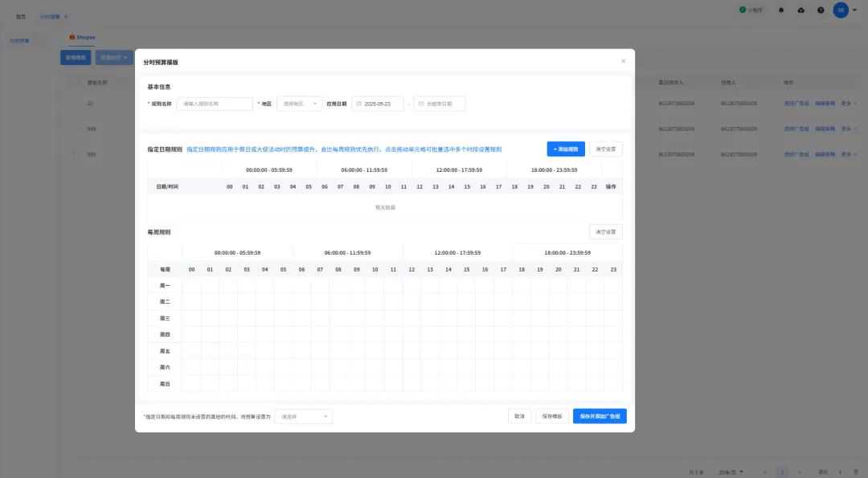Click the cloud download icon in the top bar
The height and width of the screenshot is (478, 868).
tap(801, 10)
